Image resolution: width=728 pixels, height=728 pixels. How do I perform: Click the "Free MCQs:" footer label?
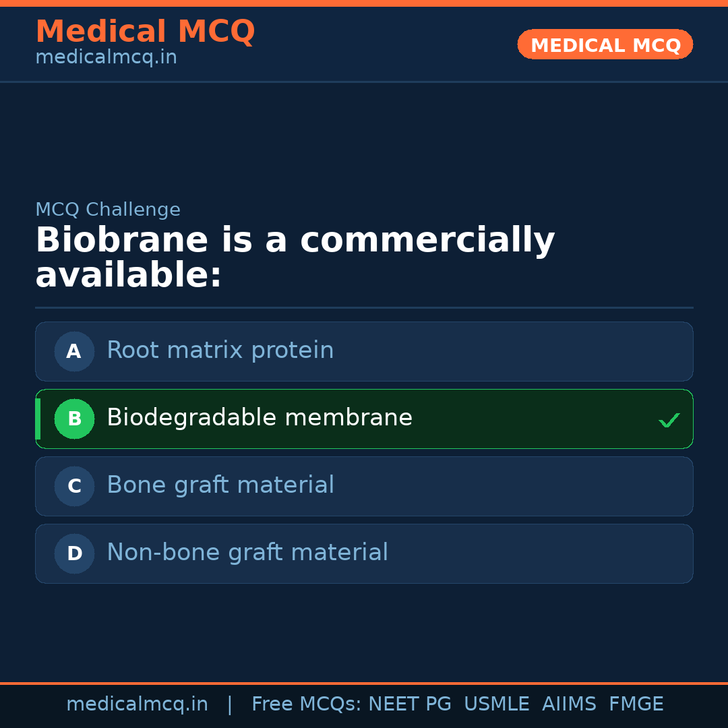(307, 704)
